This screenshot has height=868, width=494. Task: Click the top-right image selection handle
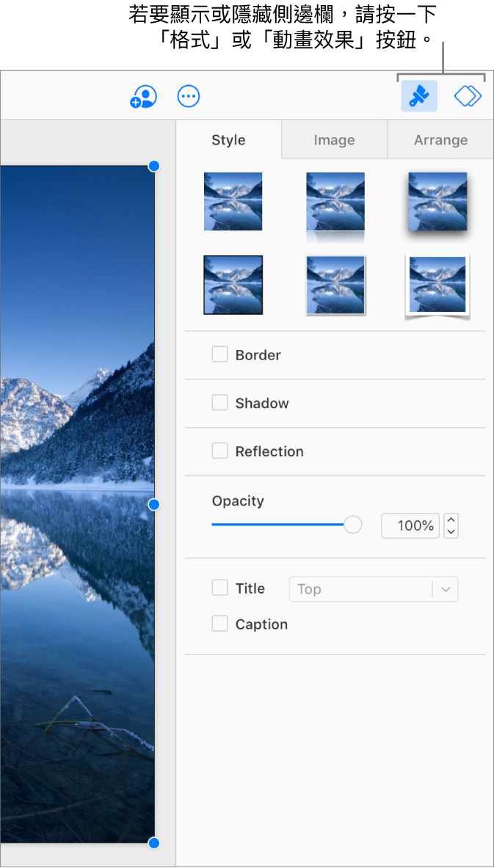point(155,166)
